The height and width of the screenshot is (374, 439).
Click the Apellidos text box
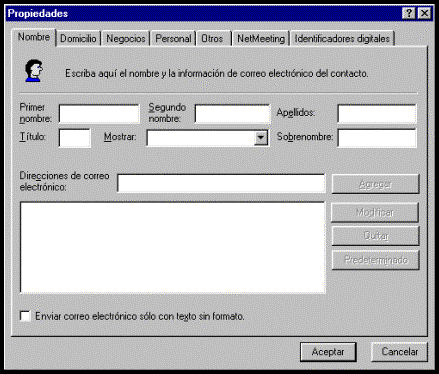pyautogui.click(x=377, y=114)
